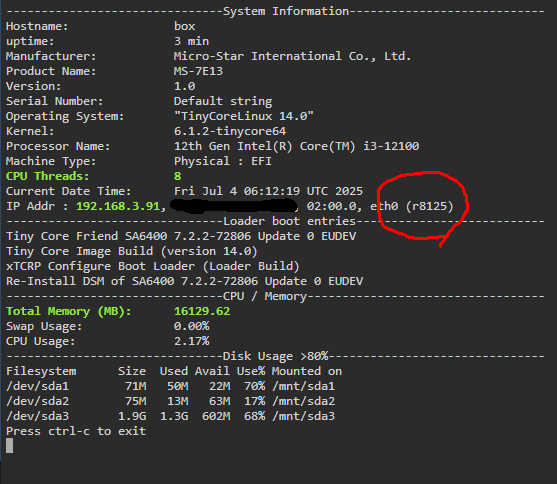Viewport: 557px width, 484px height.
Task: Select the "602M" available value
Action: click(216, 416)
